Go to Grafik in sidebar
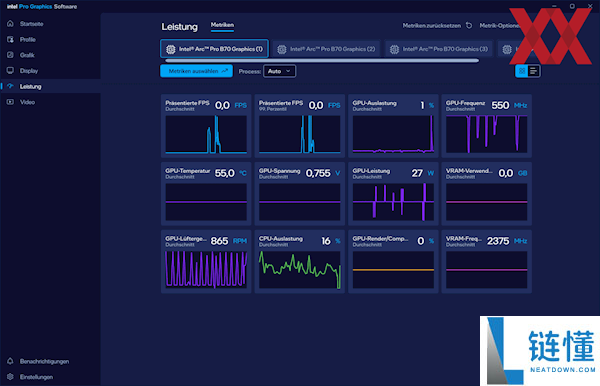Screen dimensions: 600x386 click(27, 55)
